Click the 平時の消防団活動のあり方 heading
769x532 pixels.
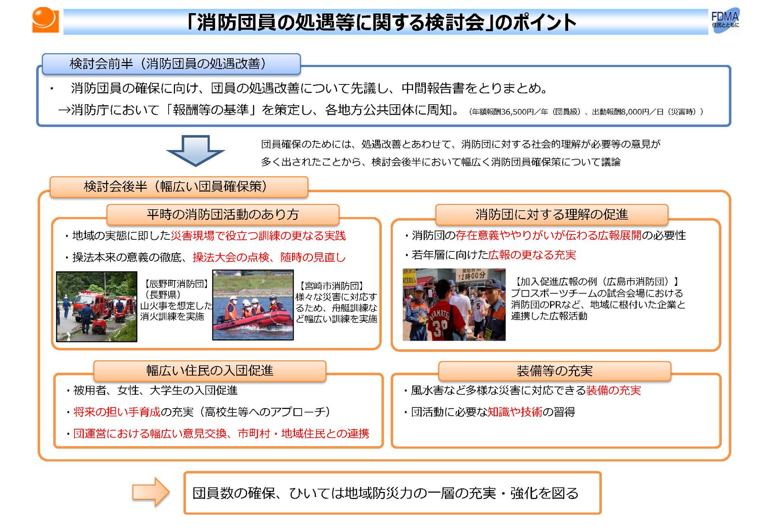click(x=223, y=214)
